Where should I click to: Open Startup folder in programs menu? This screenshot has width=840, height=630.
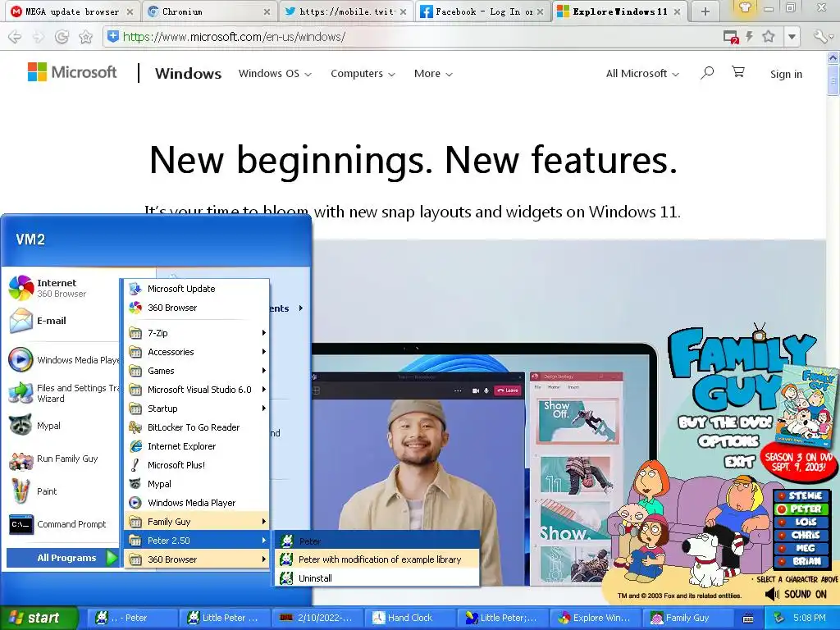197,409
